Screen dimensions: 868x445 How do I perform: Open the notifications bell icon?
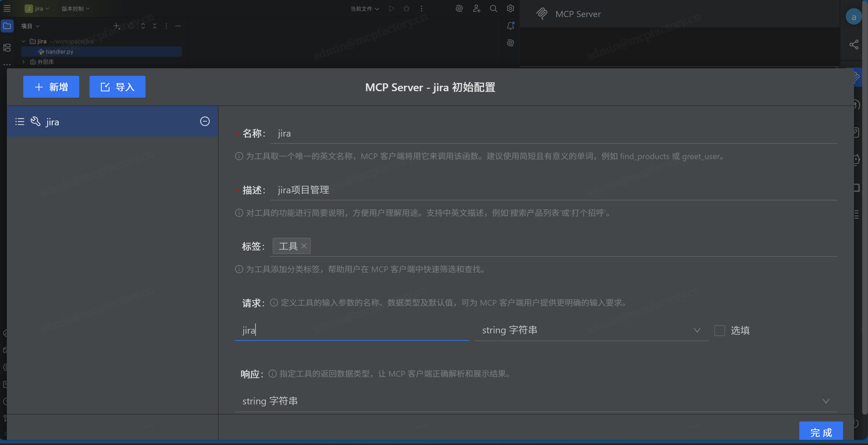(510, 26)
